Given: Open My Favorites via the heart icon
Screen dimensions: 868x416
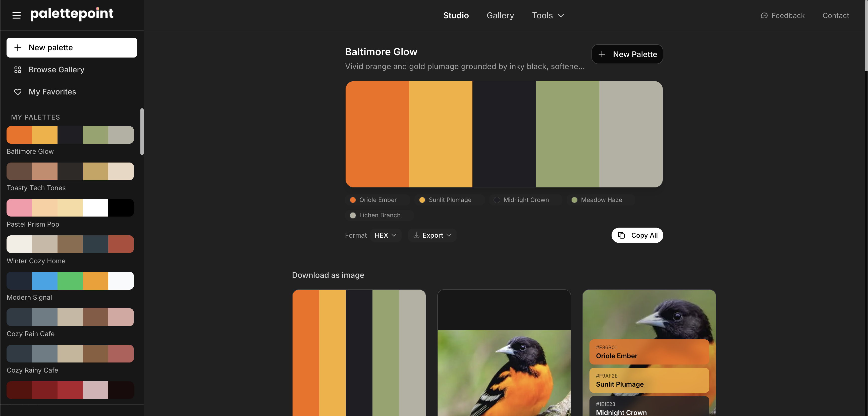Looking at the screenshot, I should (18, 92).
